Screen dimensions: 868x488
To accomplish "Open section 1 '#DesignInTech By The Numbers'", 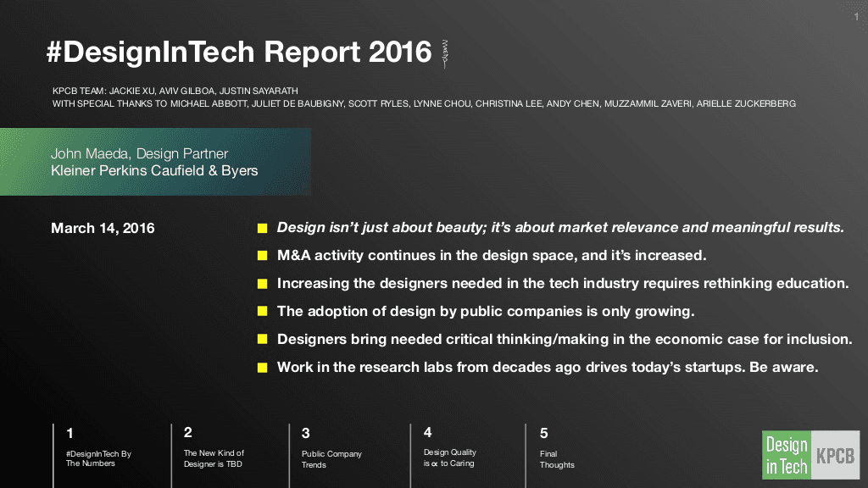I will pos(98,458).
